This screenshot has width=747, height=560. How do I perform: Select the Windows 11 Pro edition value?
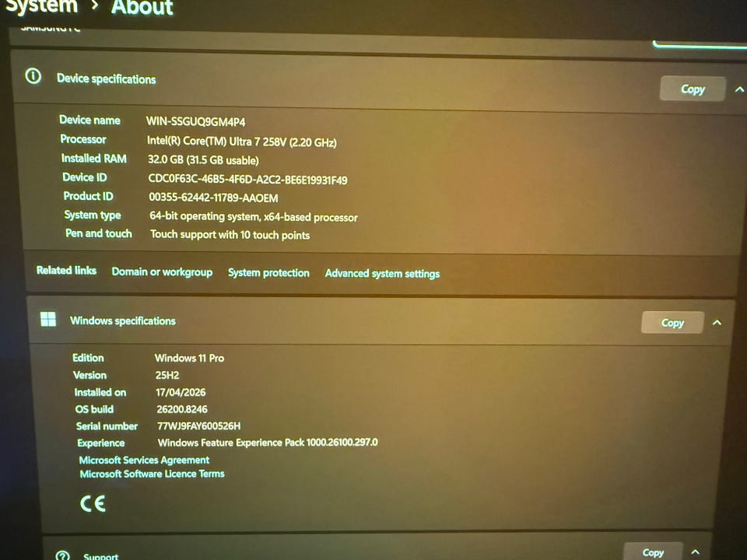point(190,358)
